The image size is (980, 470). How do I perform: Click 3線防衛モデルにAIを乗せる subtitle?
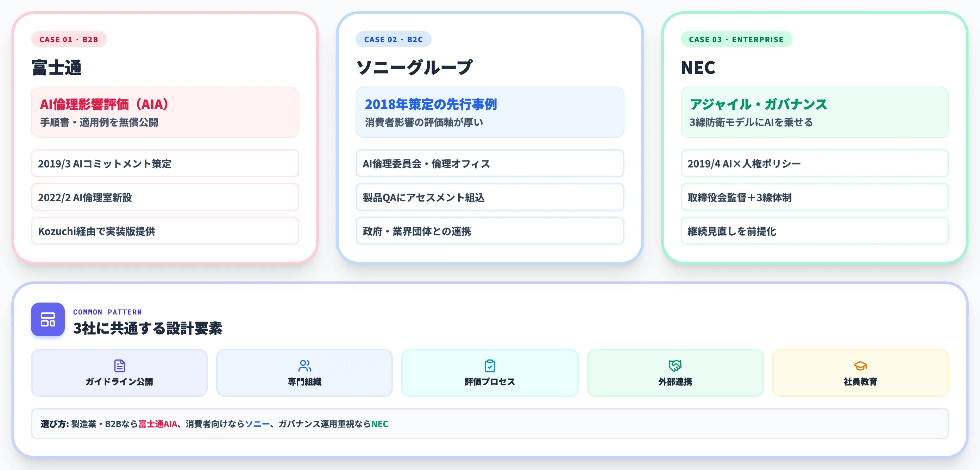(x=751, y=122)
